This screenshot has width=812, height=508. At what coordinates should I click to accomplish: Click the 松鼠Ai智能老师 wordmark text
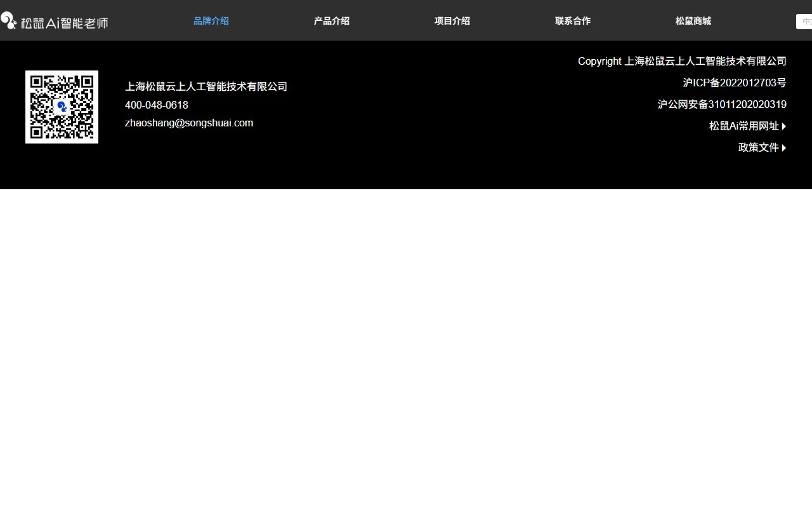tap(64, 23)
